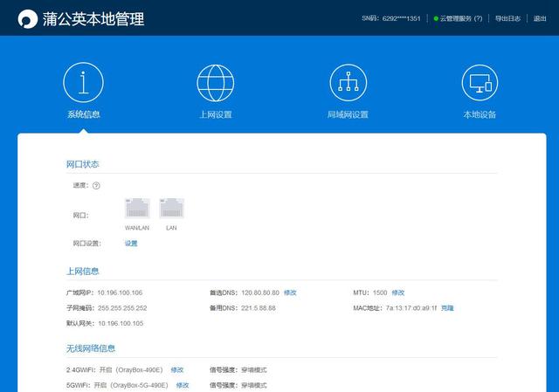Click the WAN/LAN port icon
Image resolution: width=559 pixels, height=392 pixels.
(x=137, y=208)
